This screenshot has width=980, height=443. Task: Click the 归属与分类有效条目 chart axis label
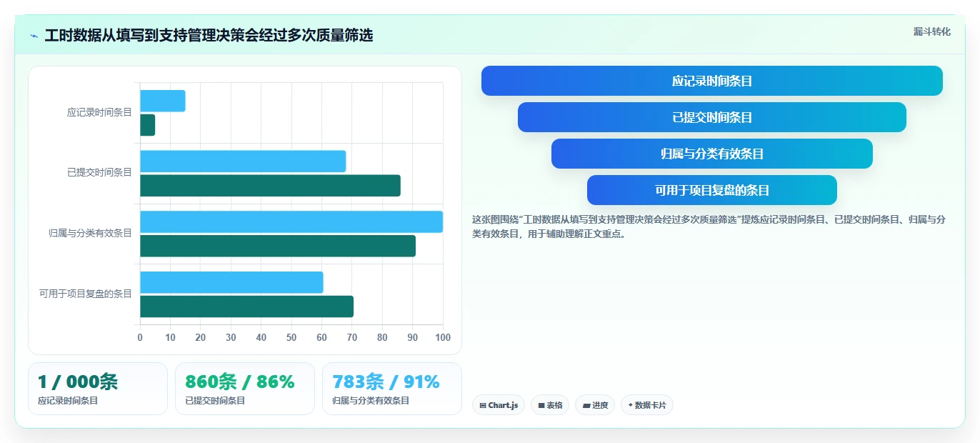[x=90, y=233]
